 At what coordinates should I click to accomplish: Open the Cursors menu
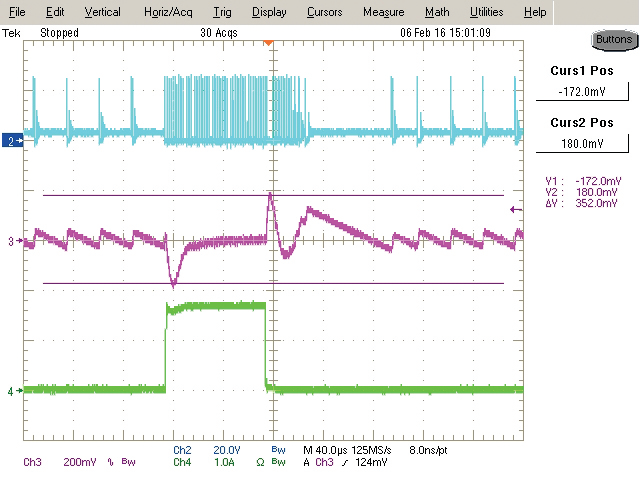click(323, 12)
